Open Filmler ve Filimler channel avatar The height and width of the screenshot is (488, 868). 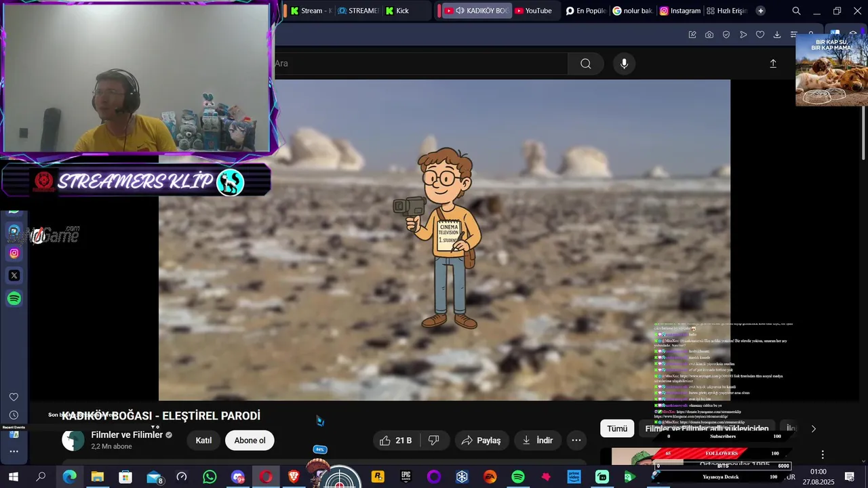click(x=73, y=441)
